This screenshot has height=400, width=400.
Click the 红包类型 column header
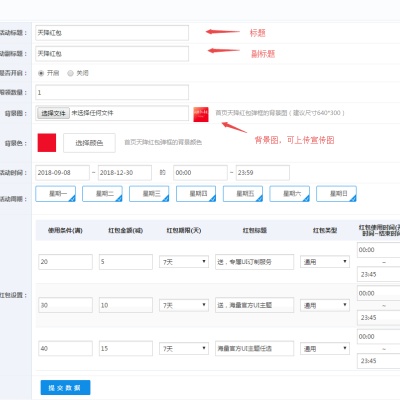pyautogui.click(x=325, y=230)
